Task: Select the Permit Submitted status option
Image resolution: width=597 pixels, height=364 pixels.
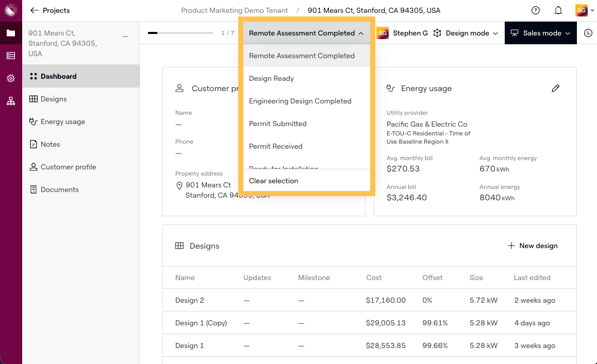Action: pos(307,124)
